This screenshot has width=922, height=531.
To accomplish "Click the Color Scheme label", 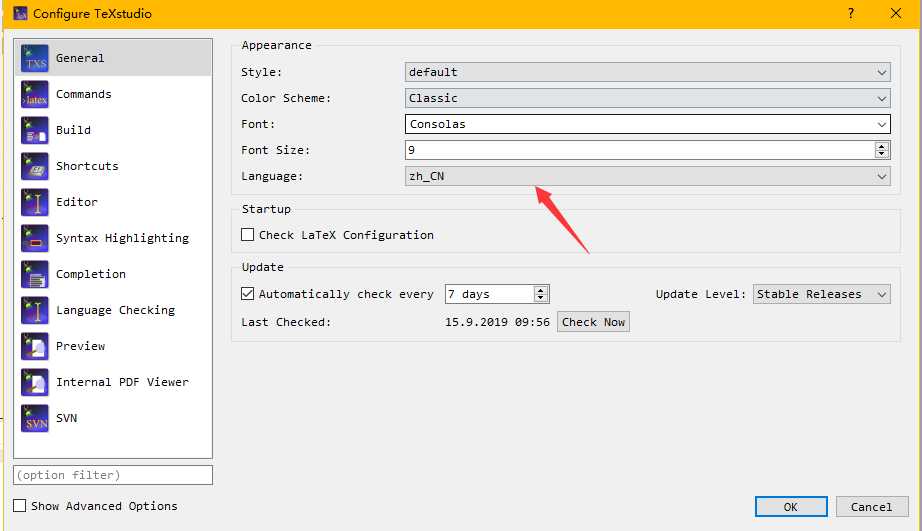I will pos(286,98).
